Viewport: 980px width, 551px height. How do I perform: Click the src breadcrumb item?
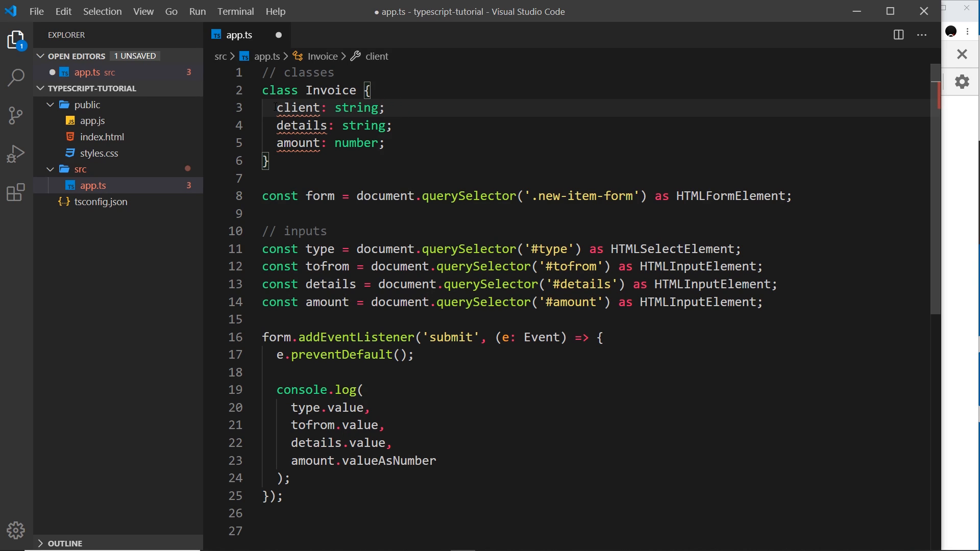tap(220, 56)
